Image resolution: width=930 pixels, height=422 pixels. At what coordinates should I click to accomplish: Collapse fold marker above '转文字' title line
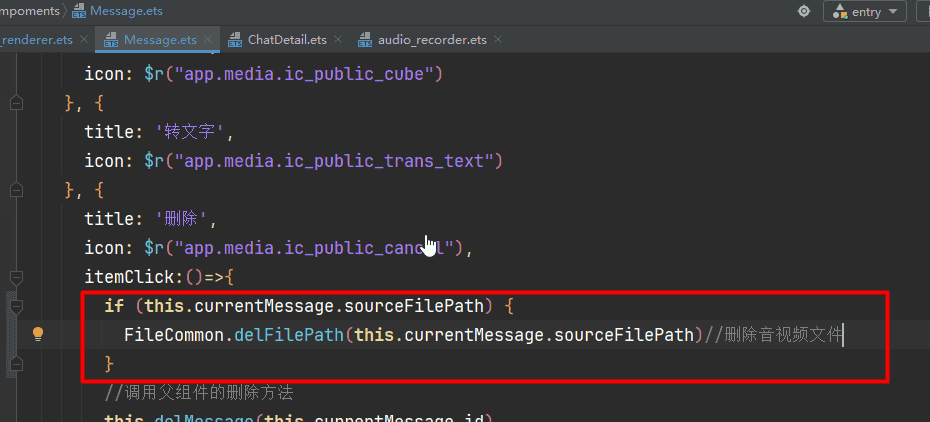click(16, 103)
